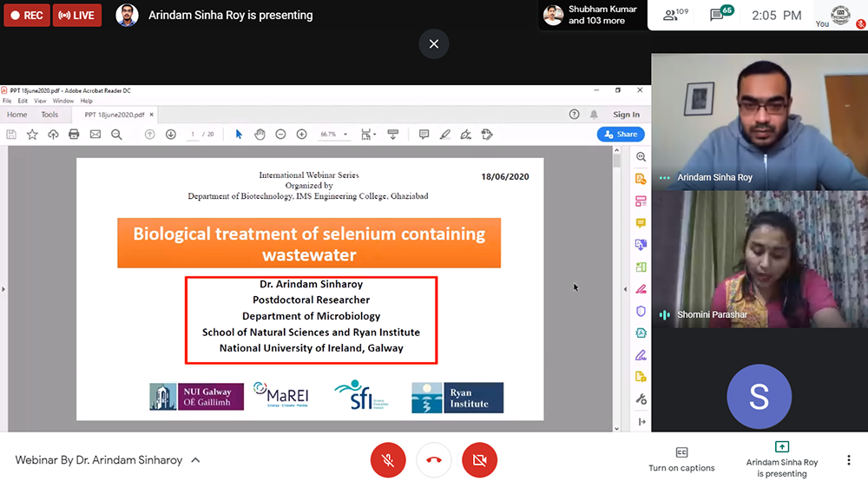Unmute the microphone
The height and width of the screenshot is (488, 868).
coord(388,460)
